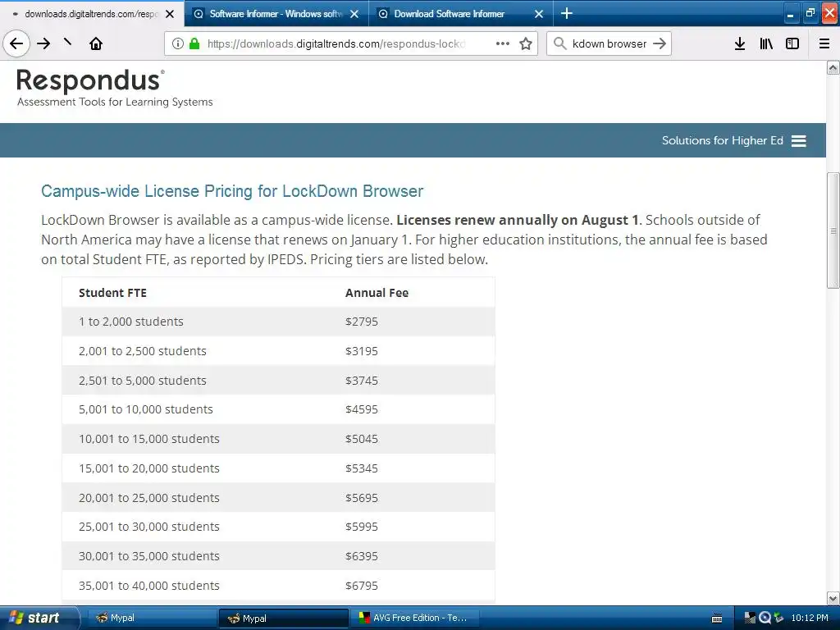Select the 2,001 to 2,500 students cell
Image resolution: width=840 pixels, height=630 pixels.
coord(143,351)
